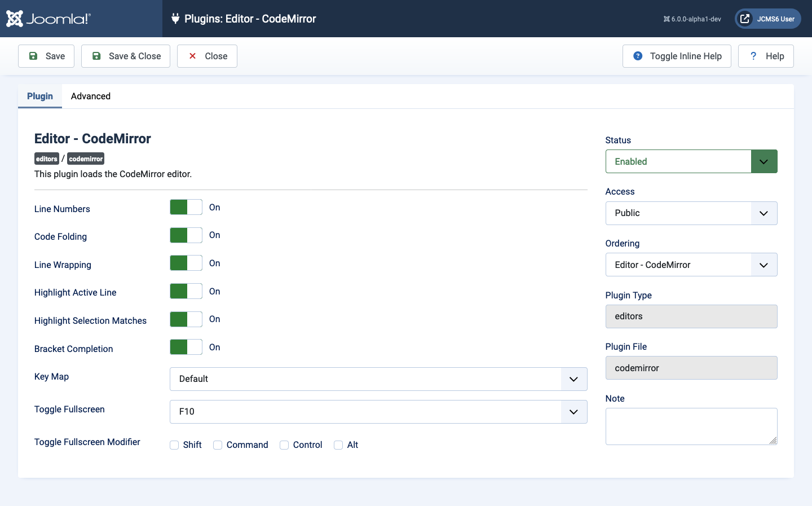
Task: Click the Toggle Inline Help button
Action: tap(677, 56)
